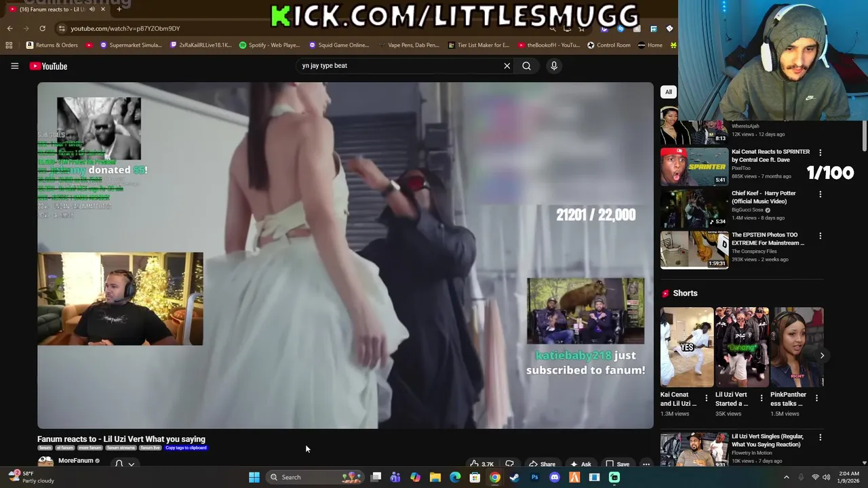Image resolution: width=868 pixels, height=488 pixels.
Task: Open options for Chief Keef Harry Potter
Action: point(820,194)
